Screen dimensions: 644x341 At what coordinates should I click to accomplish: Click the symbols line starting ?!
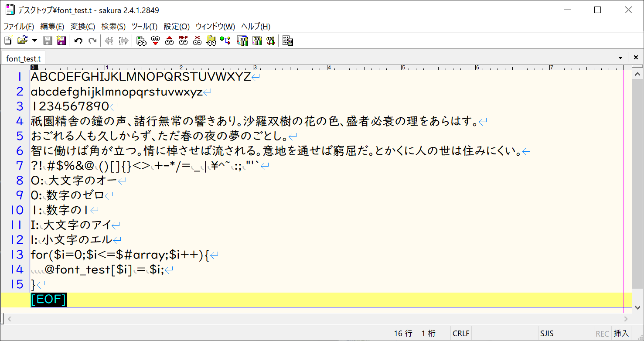click(146, 166)
